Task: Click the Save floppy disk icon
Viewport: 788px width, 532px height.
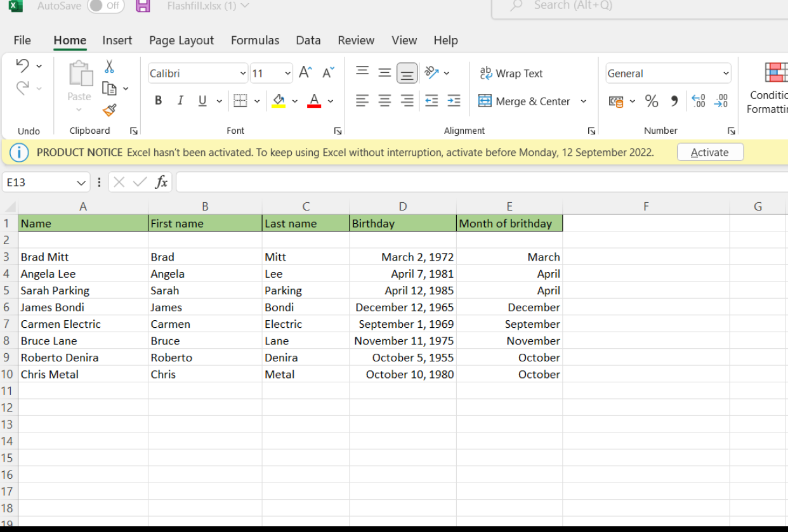Action: click(x=143, y=6)
